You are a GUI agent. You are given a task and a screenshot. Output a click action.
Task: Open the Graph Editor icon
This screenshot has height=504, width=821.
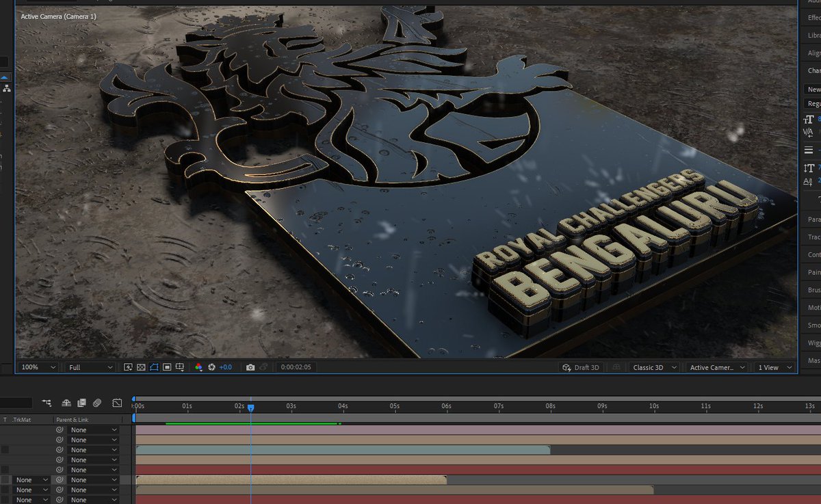click(x=117, y=403)
